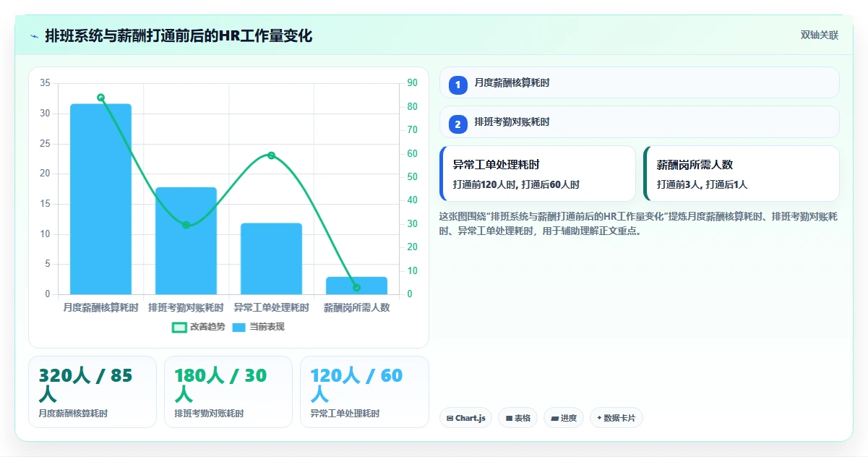
Task: Select the 进度 tag
Action: tap(564, 418)
